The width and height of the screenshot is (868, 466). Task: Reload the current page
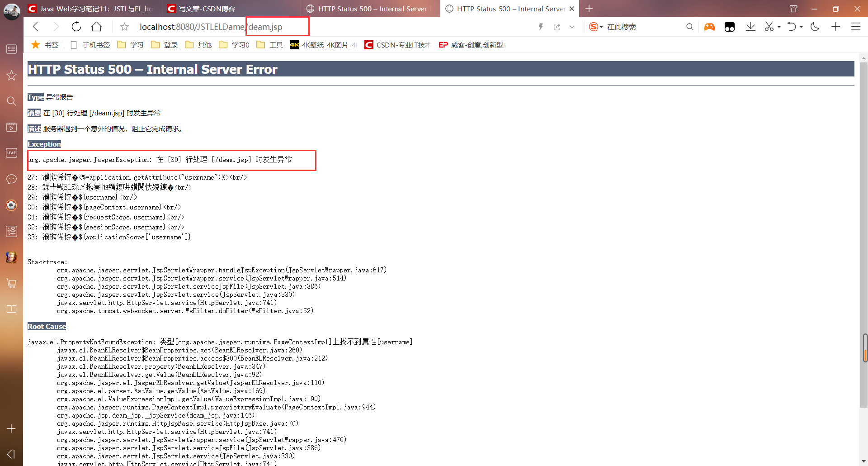click(x=76, y=27)
